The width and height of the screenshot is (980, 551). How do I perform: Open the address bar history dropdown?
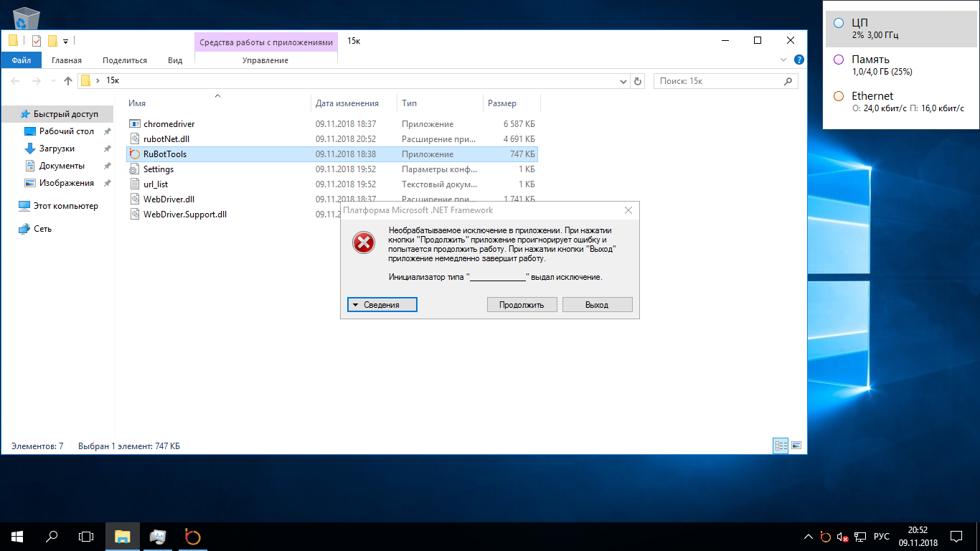pos(623,81)
